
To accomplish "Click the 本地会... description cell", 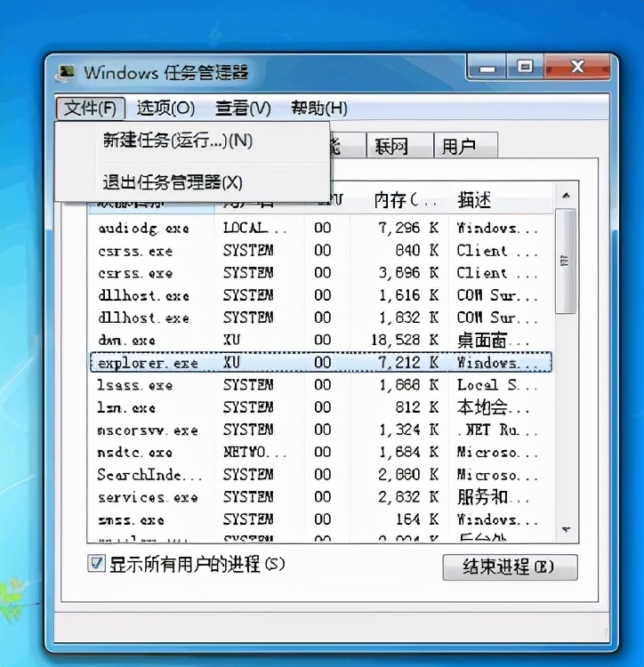I will click(493, 407).
